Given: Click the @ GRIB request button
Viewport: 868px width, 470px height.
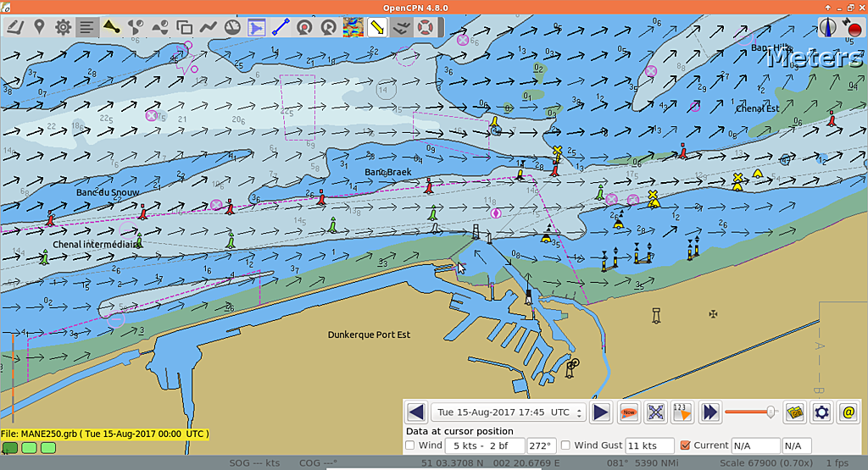Looking at the screenshot, I should coord(848,412).
